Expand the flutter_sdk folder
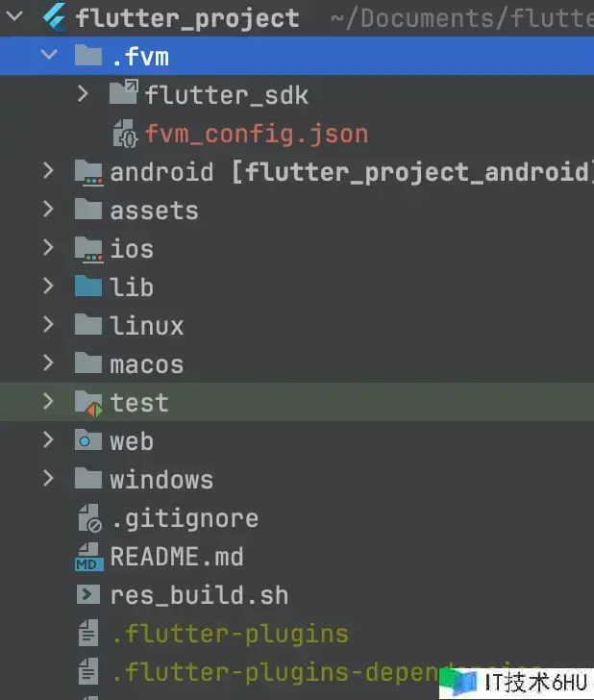This screenshot has width=594, height=700. (x=83, y=94)
